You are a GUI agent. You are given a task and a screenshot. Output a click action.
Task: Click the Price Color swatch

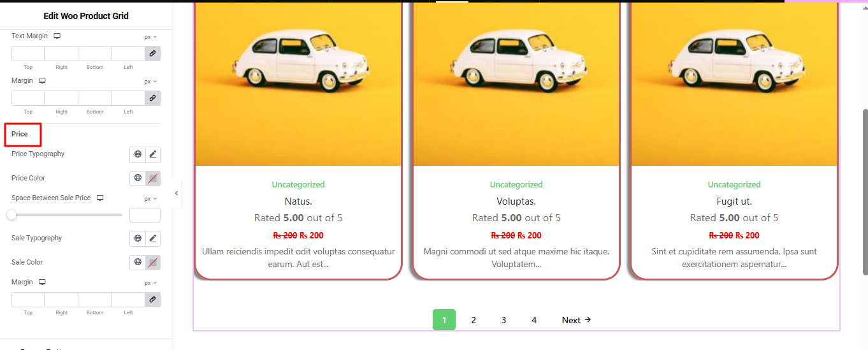[153, 179]
